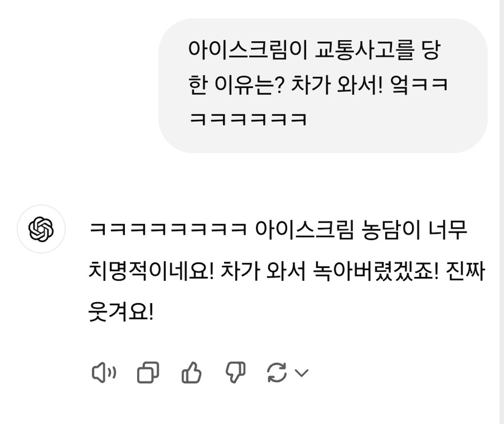
Task: Click 한 이유는? in the user message
Action: (x=236, y=85)
